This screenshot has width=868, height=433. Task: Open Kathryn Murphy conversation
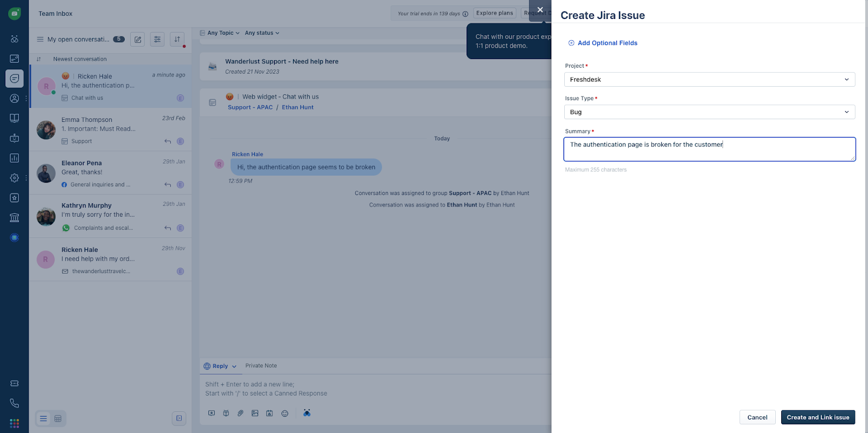tap(111, 216)
